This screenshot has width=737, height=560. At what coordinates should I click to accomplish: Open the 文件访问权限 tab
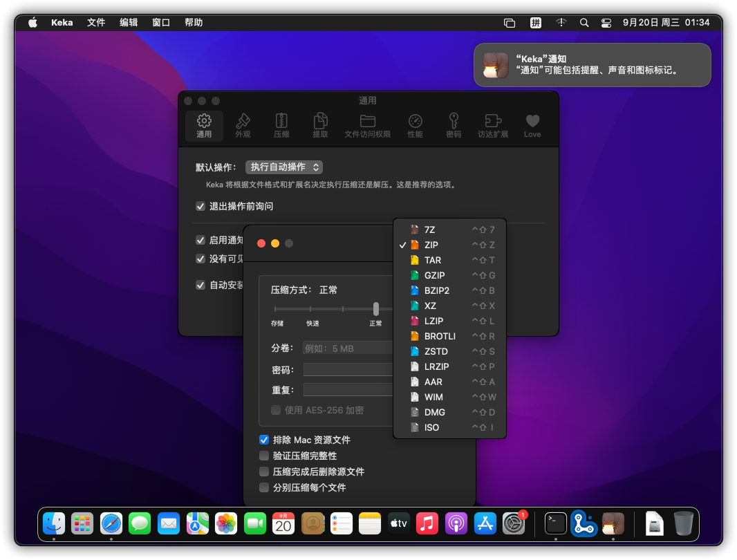(x=368, y=126)
